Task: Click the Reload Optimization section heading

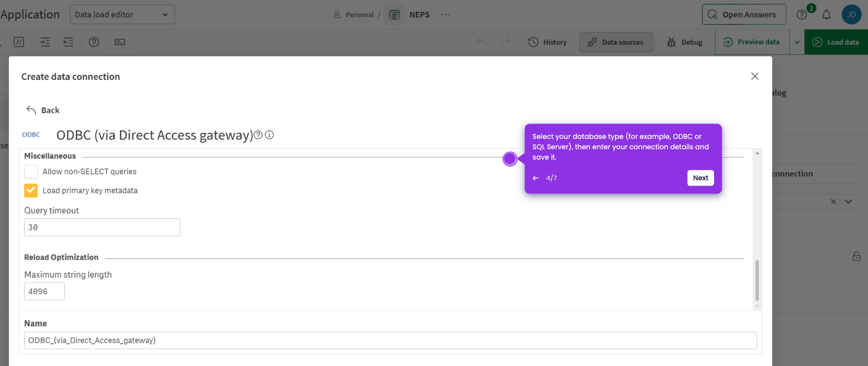Action: point(61,257)
